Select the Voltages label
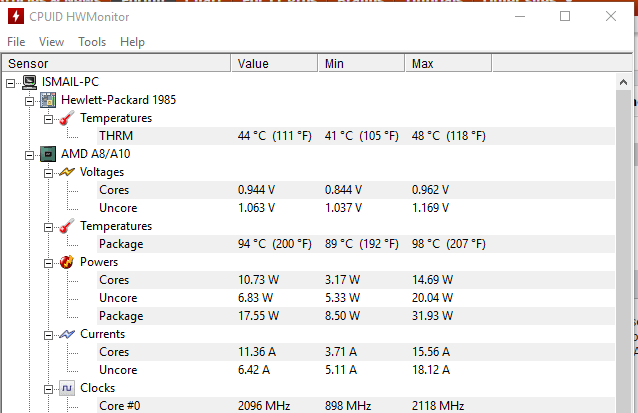Screen dimensions: 638x413 [102, 172]
